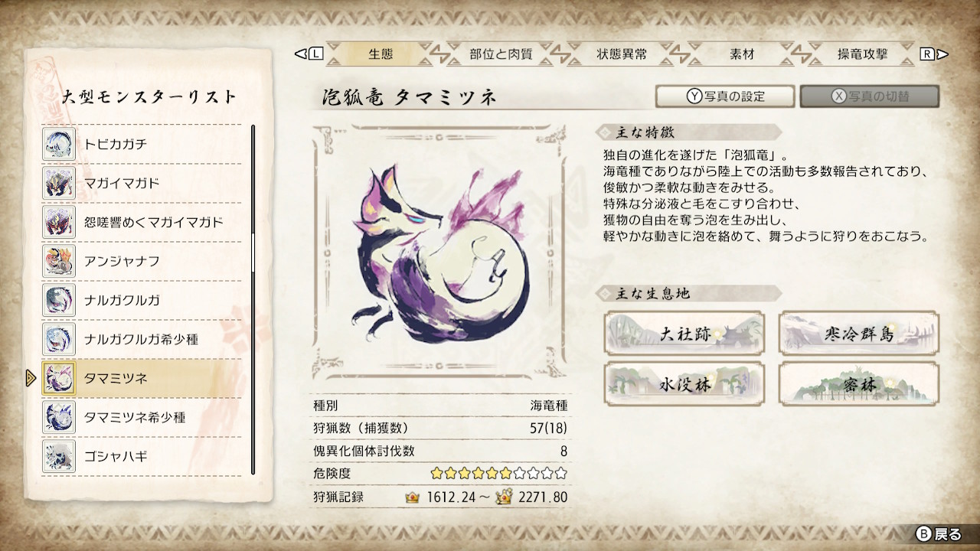Click the 戻る back button

(x=938, y=534)
